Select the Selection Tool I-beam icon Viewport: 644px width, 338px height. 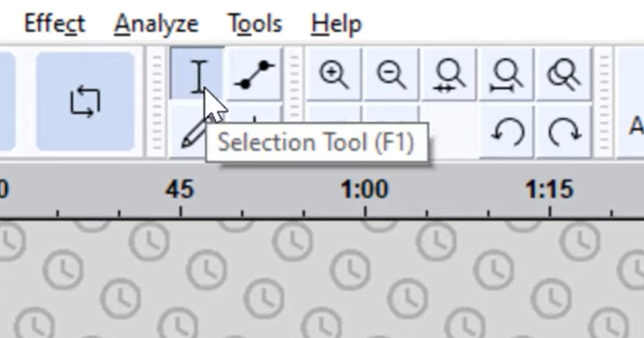198,74
